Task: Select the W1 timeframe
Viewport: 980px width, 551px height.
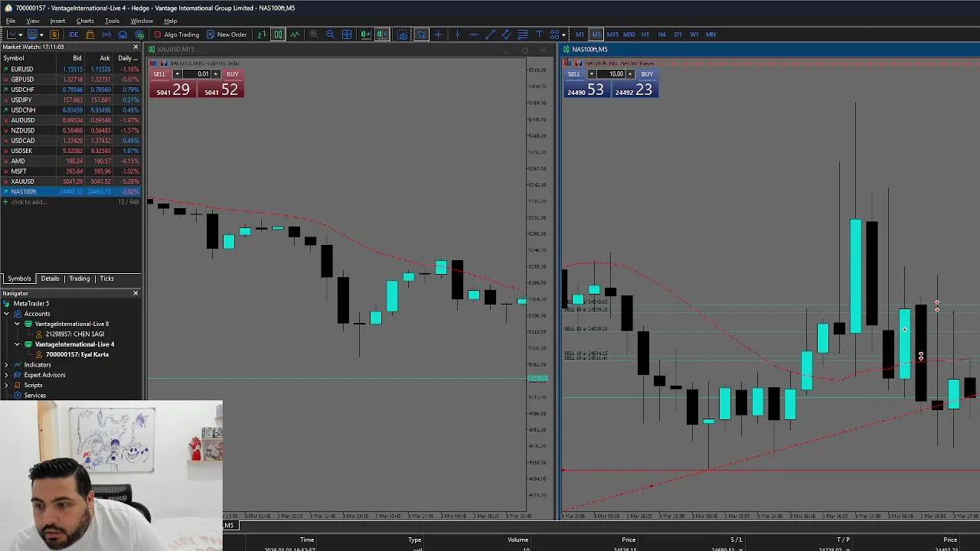Action: pyautogui.click(x=694, y=34)
